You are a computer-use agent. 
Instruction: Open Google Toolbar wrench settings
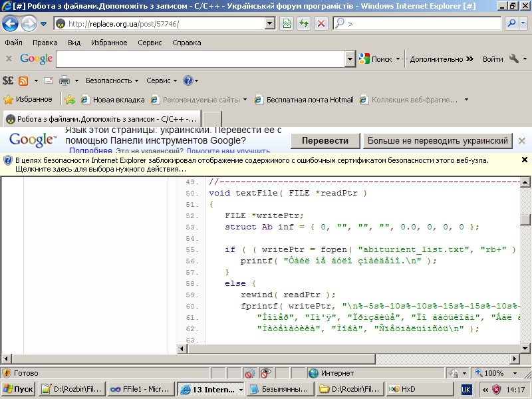[514, 59]
